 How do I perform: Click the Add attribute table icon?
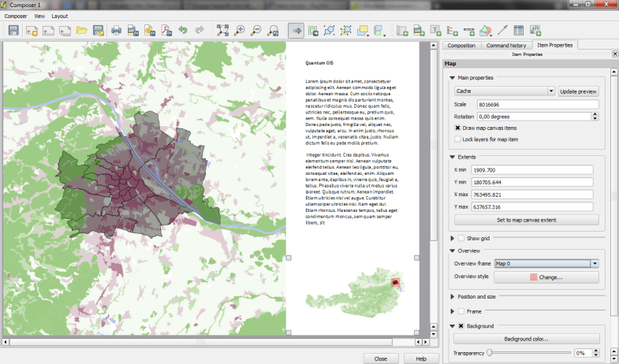point(519,31)
